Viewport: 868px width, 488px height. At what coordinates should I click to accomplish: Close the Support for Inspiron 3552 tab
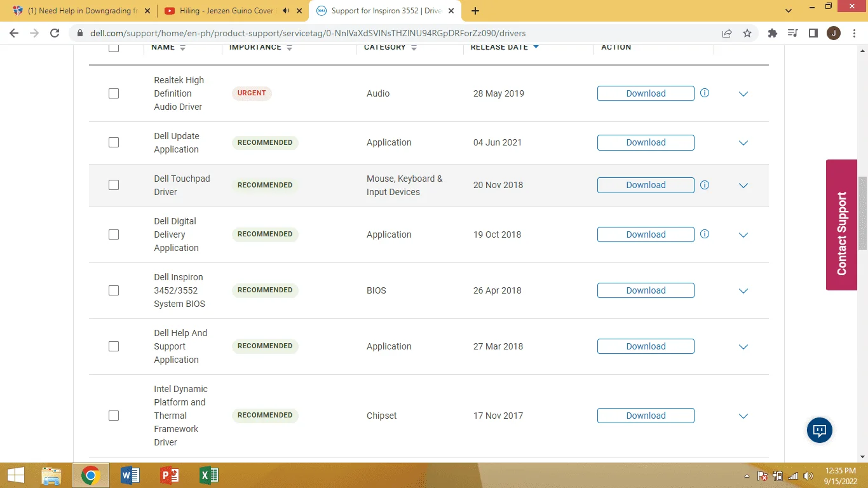pyautogui.click(x=451, y=11)
